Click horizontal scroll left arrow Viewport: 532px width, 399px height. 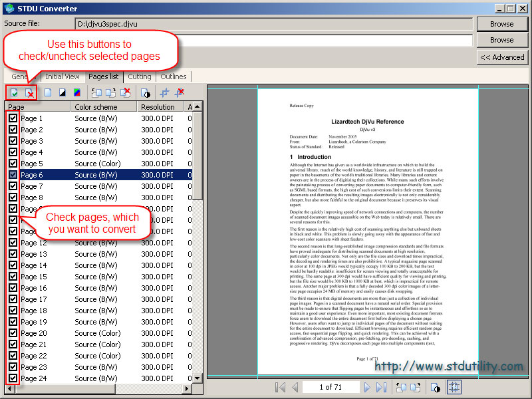click(x=10, y=388)
